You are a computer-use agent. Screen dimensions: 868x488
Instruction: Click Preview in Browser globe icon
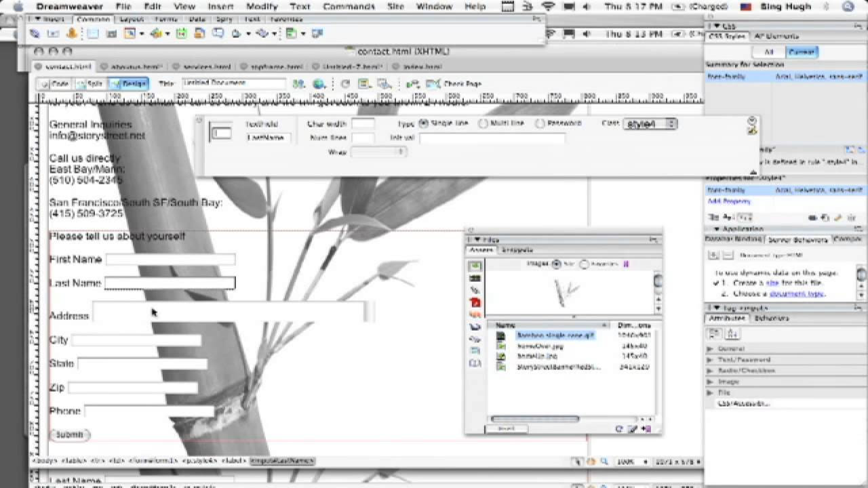pyautogui.click(x=319, y=84)
